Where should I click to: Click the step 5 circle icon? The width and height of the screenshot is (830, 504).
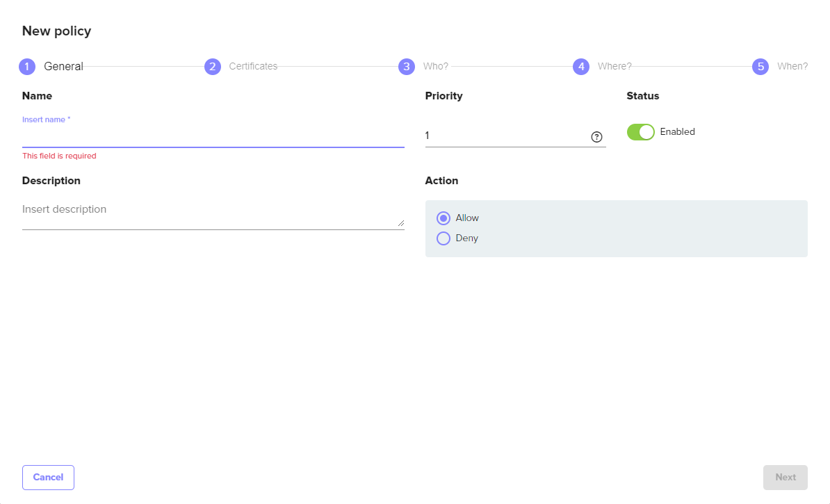(760, 67)
